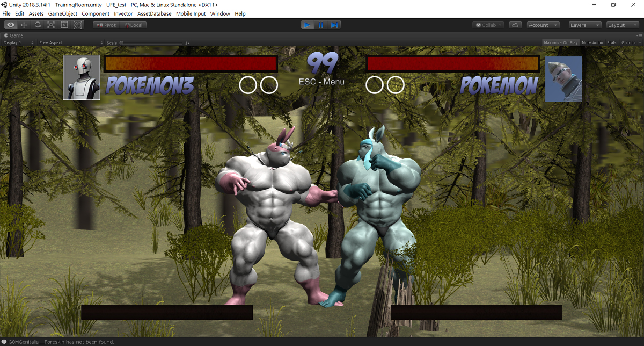Image resolution: width=644 pixels, height=346 pixels.
Task: Pause the running game
Action: coord(321,25)
